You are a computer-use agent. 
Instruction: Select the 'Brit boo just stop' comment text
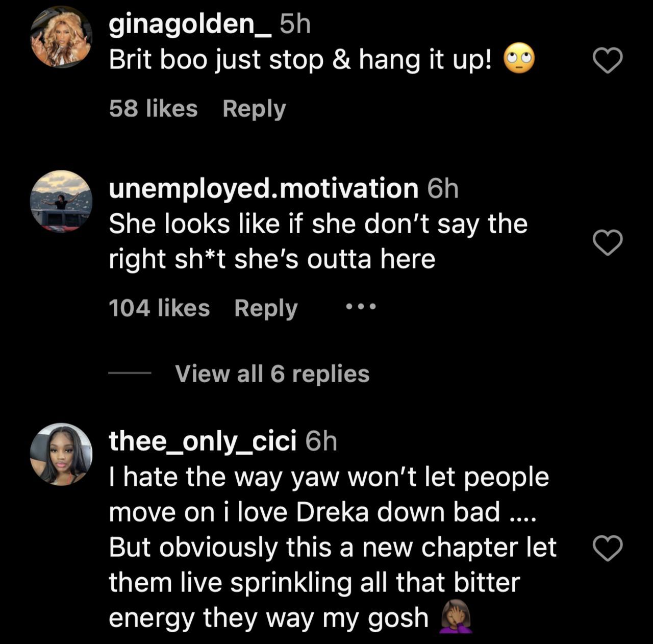[301, 60]
